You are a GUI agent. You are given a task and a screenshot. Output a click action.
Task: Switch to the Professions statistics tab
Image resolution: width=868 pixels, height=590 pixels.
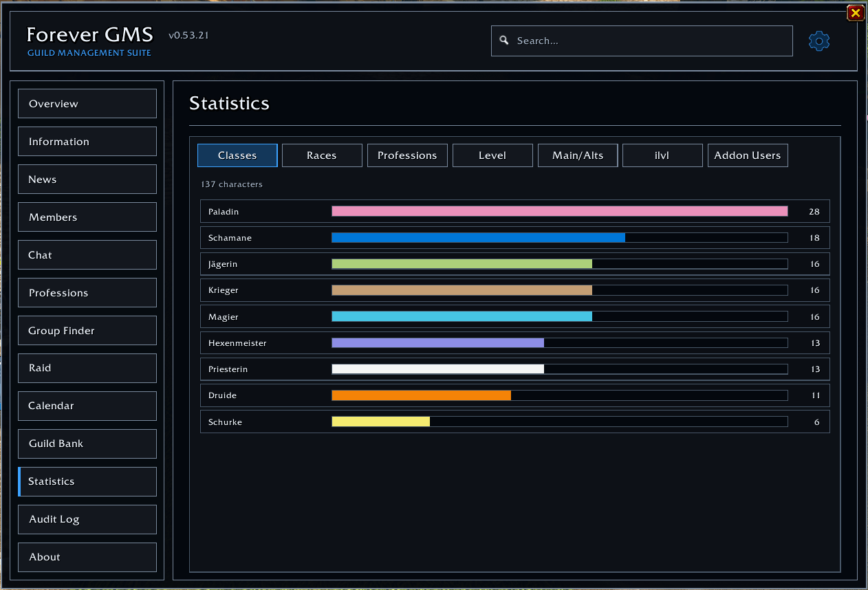pos(407,155)
